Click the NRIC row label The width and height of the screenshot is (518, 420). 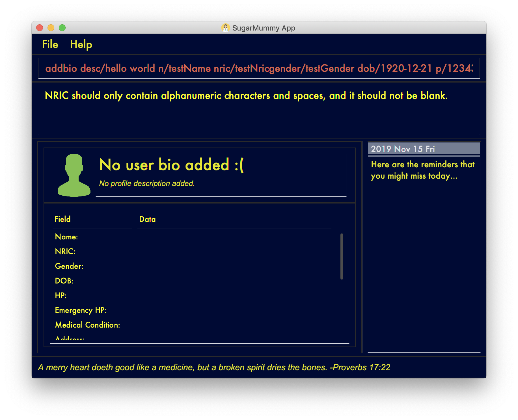tap(65, 251)
